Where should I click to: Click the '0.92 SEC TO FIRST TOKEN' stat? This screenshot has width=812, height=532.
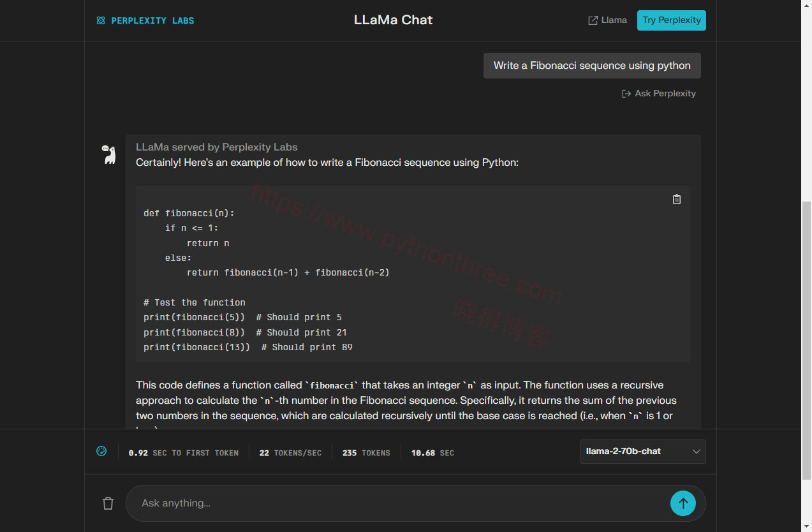(184, 453)
